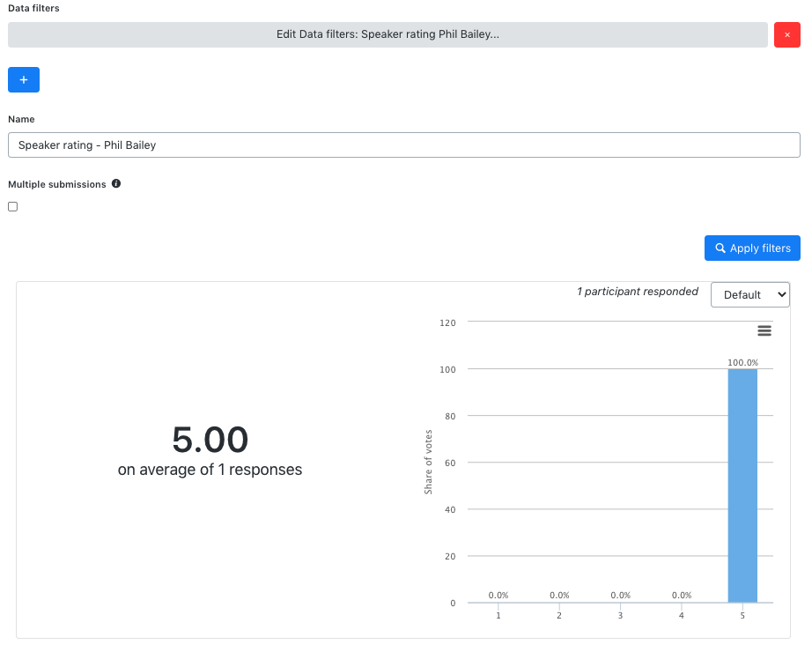Click the 0.0% label above rating 1
The width and height of the screenshot is (812, 667).
(498, 596)
